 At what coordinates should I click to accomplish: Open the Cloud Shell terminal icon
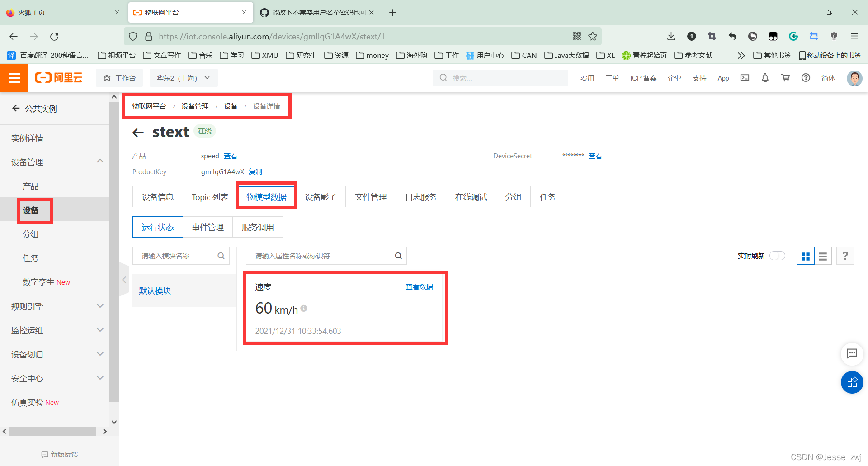point(745,78)
